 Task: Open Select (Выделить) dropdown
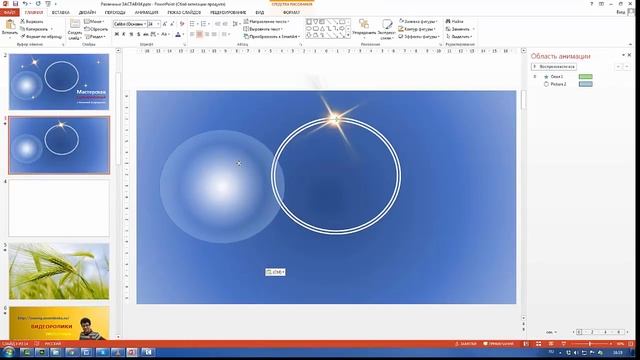pyautogui.click(x=460, y=36)
